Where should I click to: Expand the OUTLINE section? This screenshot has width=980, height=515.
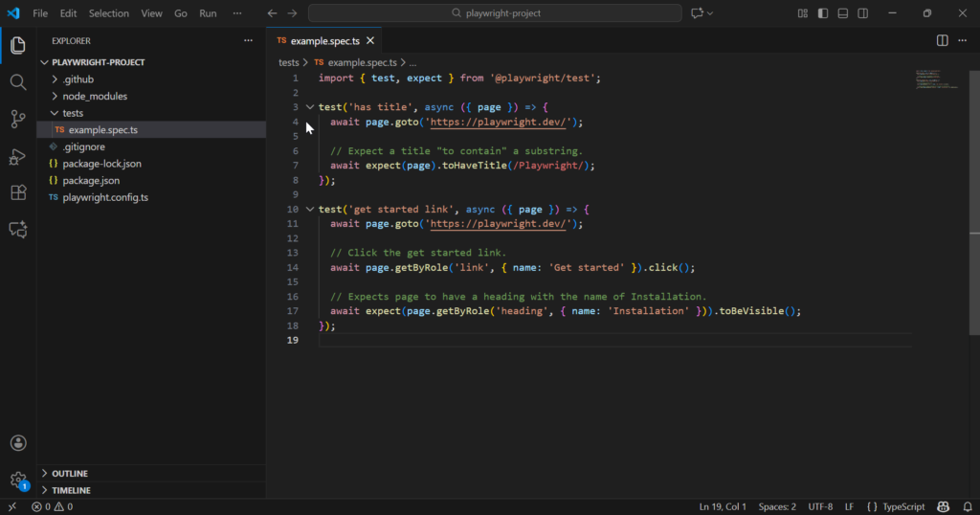click(x=70, y=474)
